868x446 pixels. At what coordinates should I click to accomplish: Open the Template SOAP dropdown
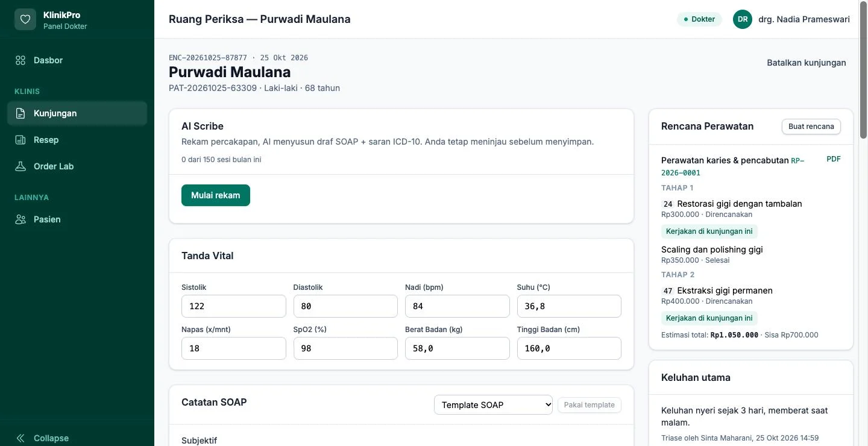[493, 405]
